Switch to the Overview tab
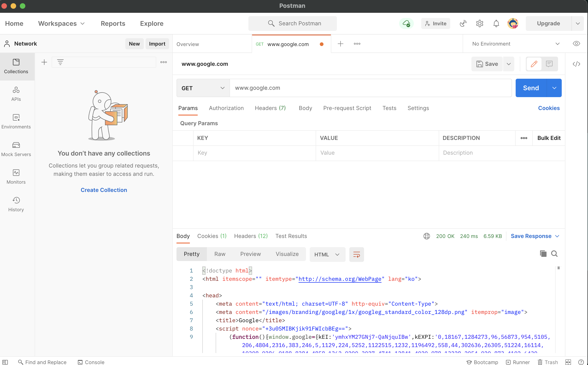This screenshot has height=365, width=588. coord(188,44)
